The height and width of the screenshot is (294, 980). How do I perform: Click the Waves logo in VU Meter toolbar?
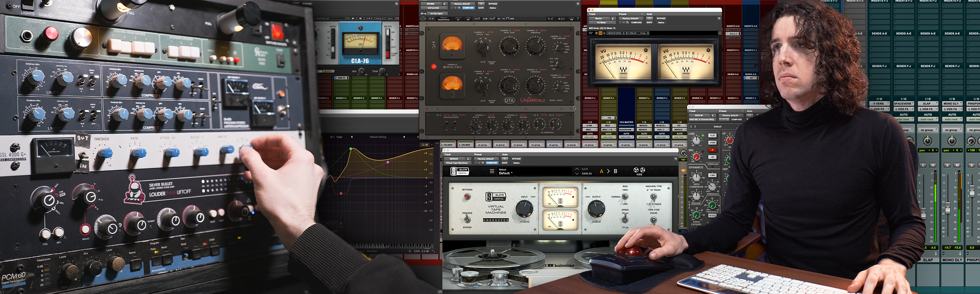(591, 33)
